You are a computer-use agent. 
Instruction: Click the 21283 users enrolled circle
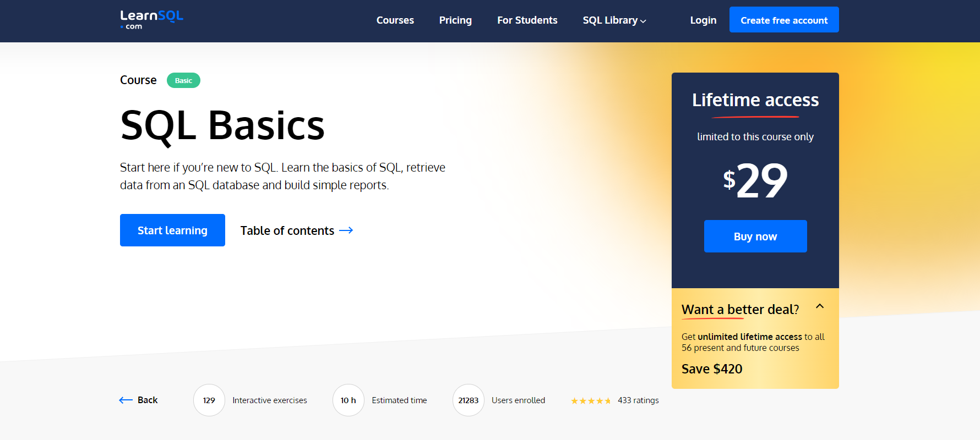click(469, 400)
